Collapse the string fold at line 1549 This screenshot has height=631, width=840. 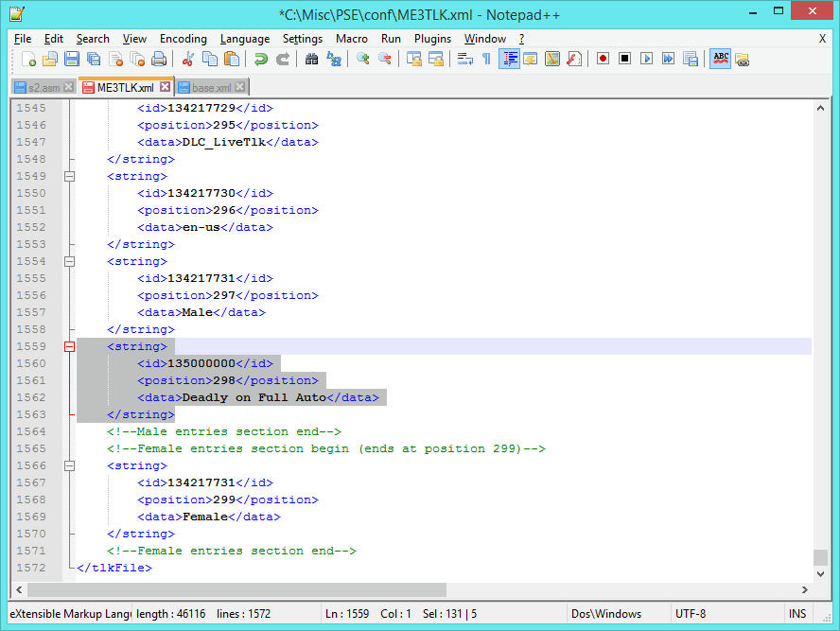tap(69, 176)
